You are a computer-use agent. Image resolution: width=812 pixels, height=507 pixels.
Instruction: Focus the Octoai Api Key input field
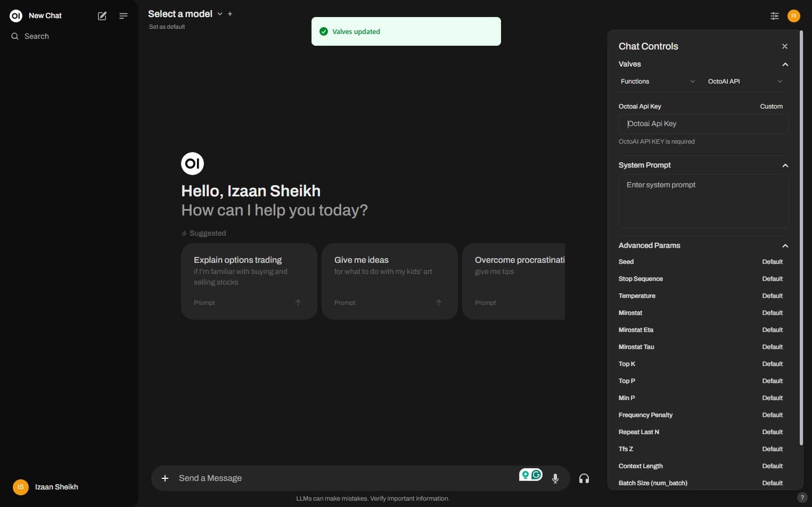coord(703,123)
